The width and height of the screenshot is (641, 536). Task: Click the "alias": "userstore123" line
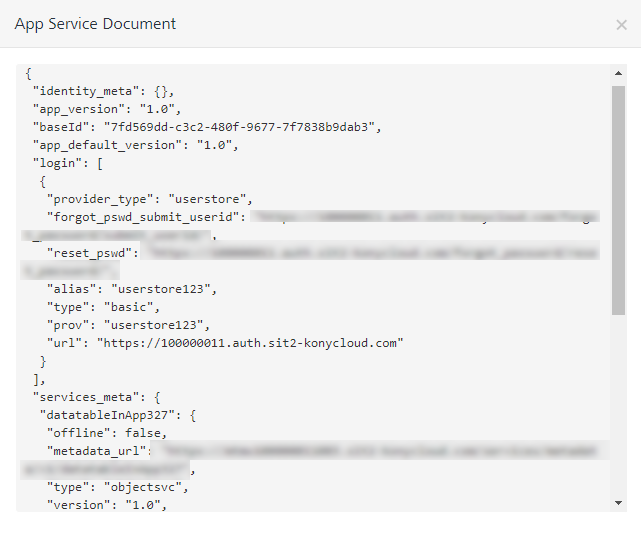coord(131,289)
